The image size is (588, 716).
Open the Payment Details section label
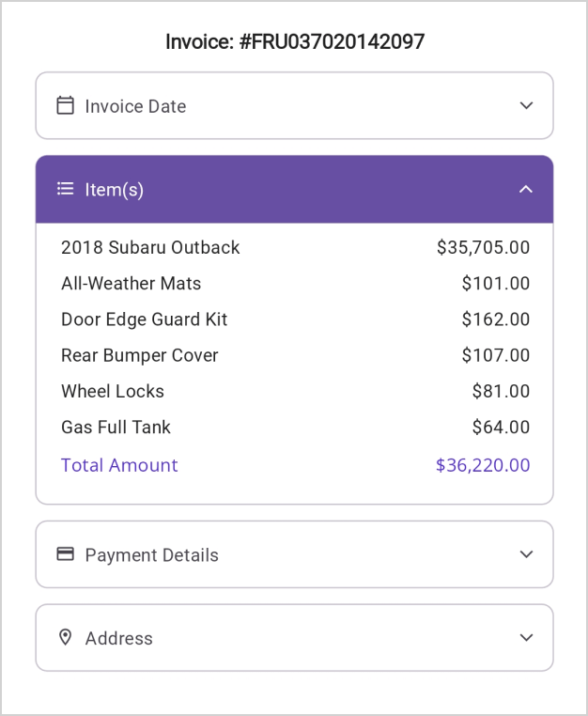151,555
